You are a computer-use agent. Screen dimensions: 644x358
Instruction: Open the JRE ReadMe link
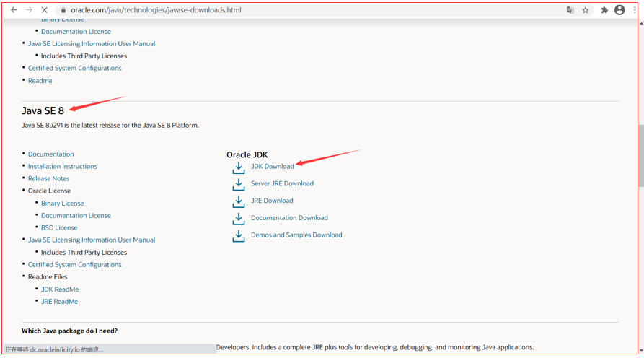[x=60, y=302]
